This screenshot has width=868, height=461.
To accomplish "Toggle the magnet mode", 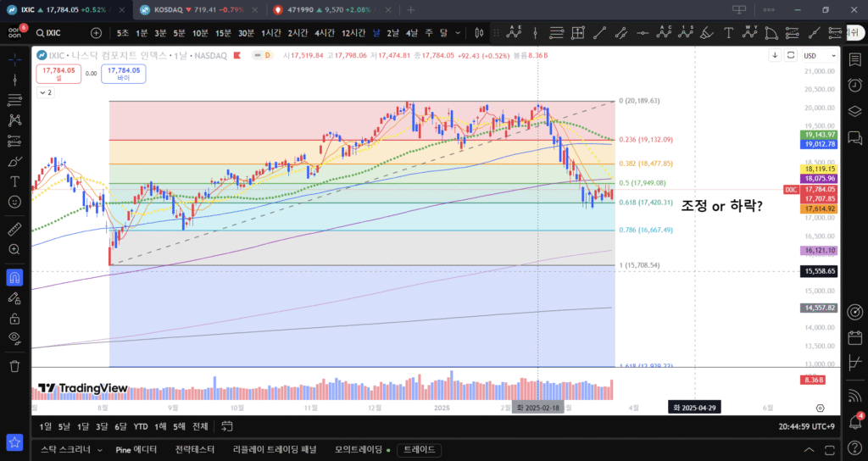I will tap(15, 277).
